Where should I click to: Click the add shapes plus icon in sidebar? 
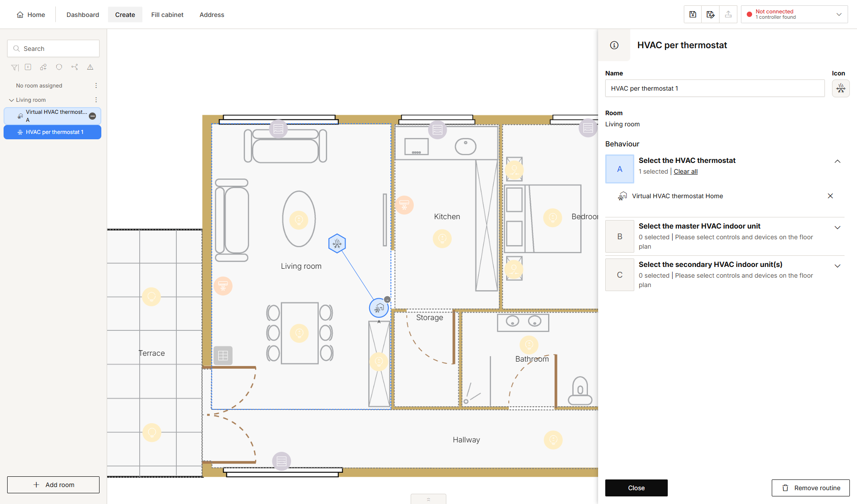[43, 67]
